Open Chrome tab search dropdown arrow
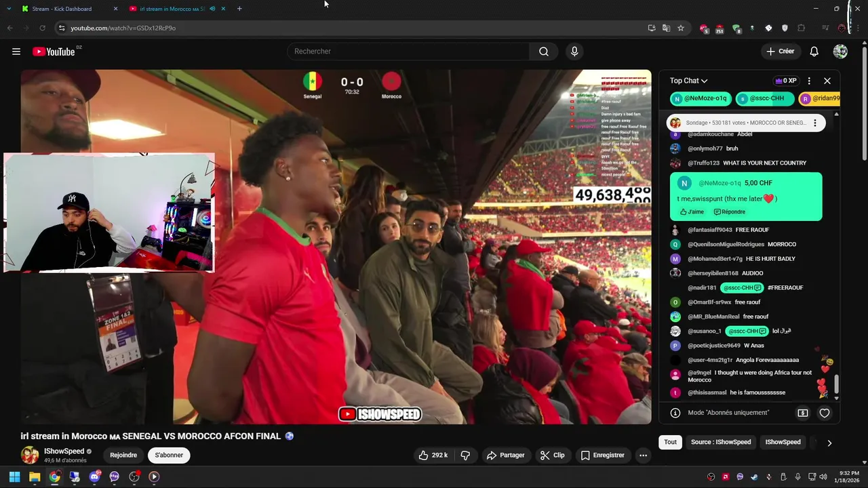 coord(9,9)
